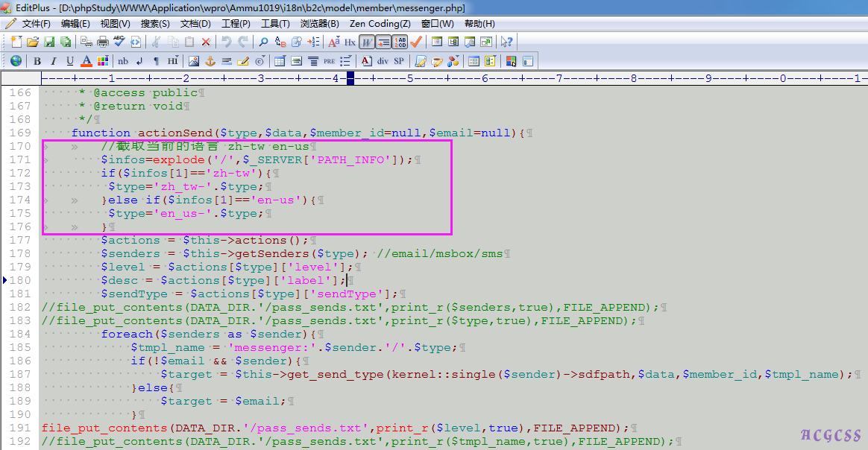
Task: Toggle line numbers display button
Action: coord(400,42)
